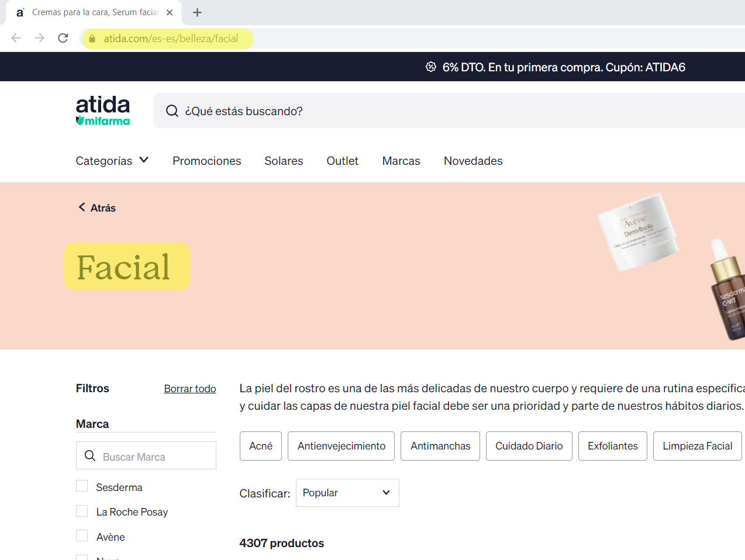Open the Outlet menu item
The height and width of the screenshot is (560, 745).
tap(342, 161)
